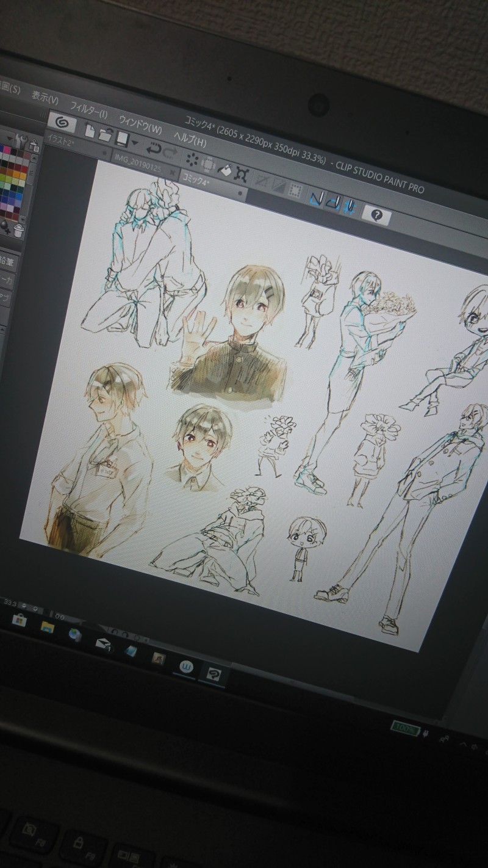Click the Clear layer dotted-circle icon

pyautogui.click(x=192, y=160)
